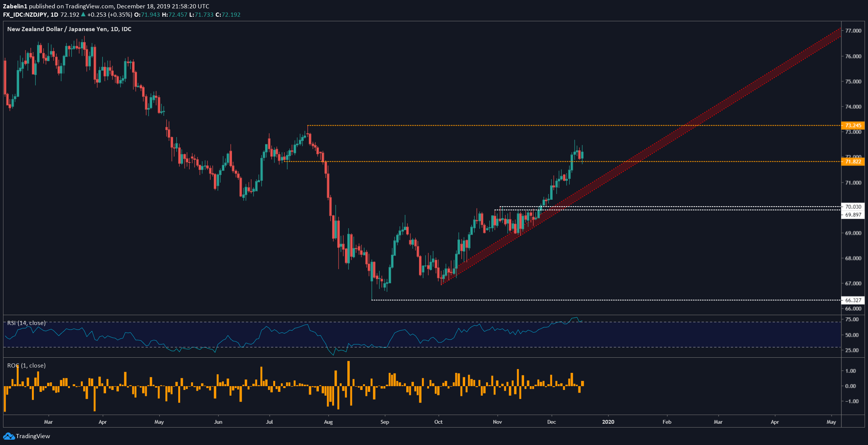Select the ROC (1, close) indicator label
The image size is (868, 445).
(x=26, y=366)
